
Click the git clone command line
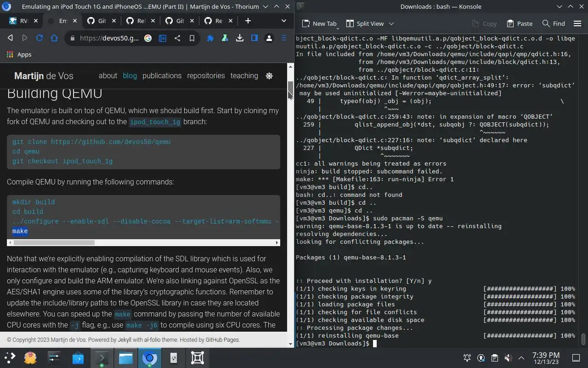pyautogui.click(x=91, y=142)
